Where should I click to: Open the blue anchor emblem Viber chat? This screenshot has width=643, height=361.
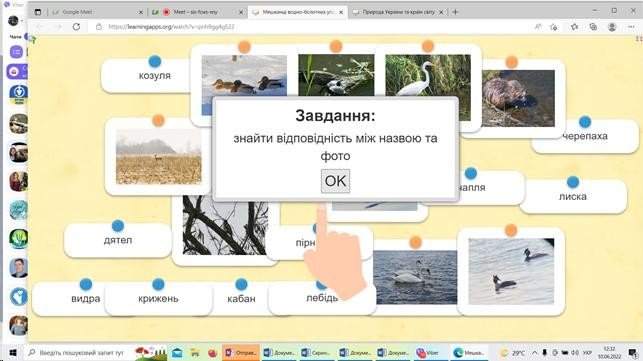pos(18,94)
